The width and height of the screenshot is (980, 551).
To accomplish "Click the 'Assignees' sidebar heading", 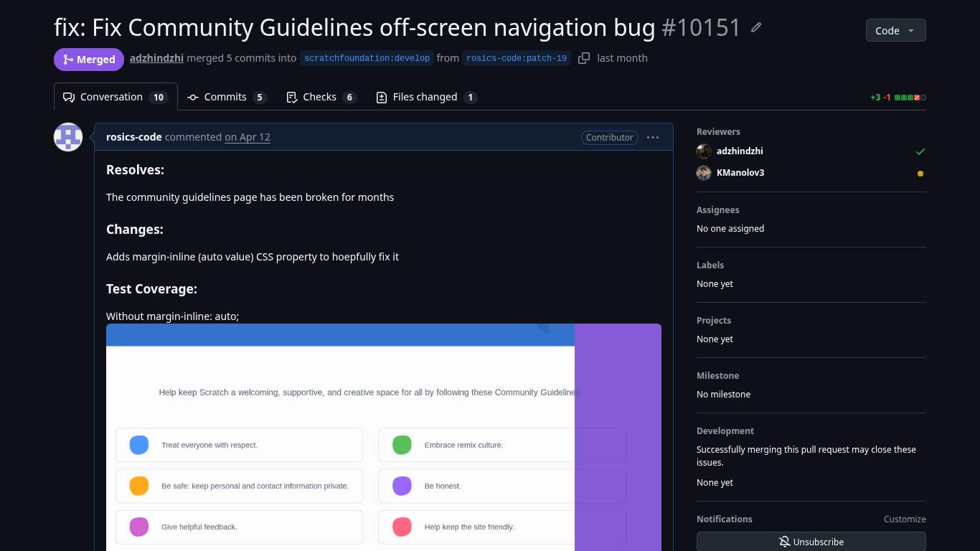I will [x=718, y=210].
